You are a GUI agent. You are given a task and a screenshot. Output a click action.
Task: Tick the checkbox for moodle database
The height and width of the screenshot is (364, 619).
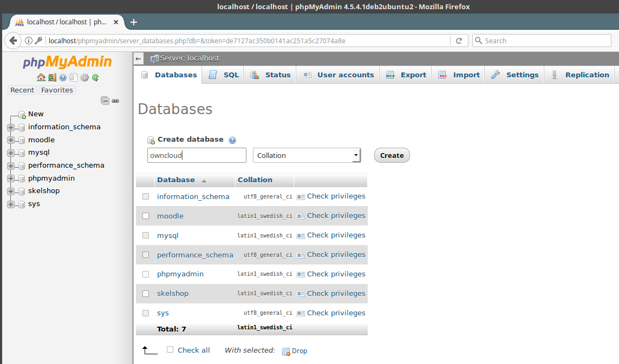(x=146, y=216)
